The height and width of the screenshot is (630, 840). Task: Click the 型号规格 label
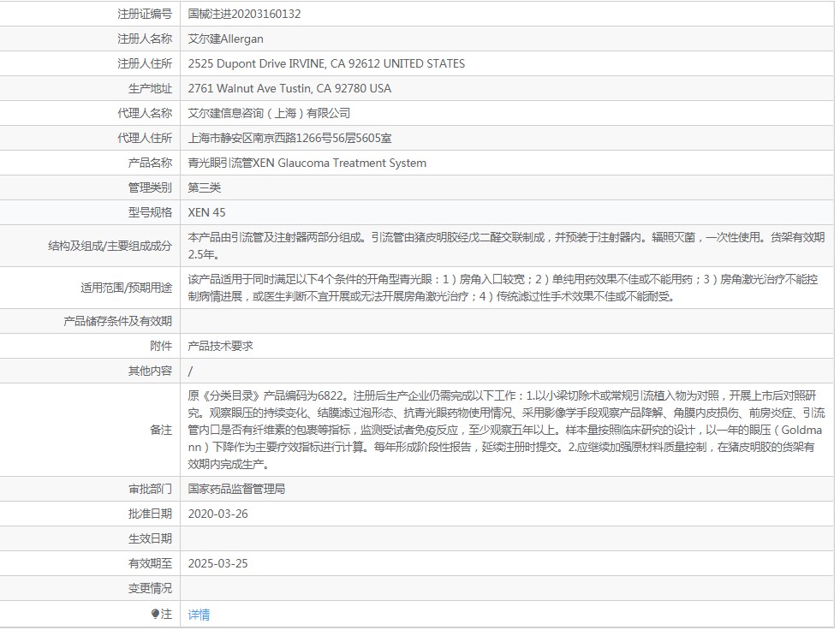click(x=150, y=212)
